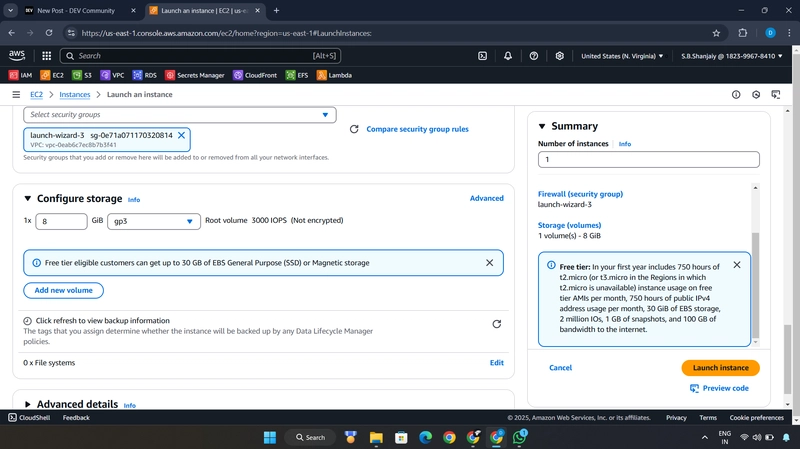Expand the Advanced details section
This screenshot has height=449, width=800.
coord(28,404)
